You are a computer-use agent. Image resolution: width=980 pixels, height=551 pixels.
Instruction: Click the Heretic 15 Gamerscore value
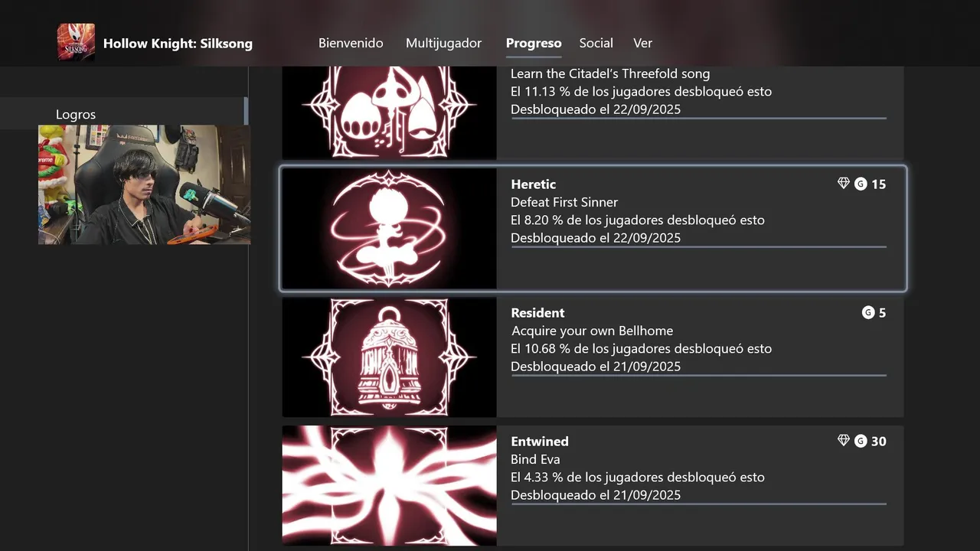tap(879, 184)
